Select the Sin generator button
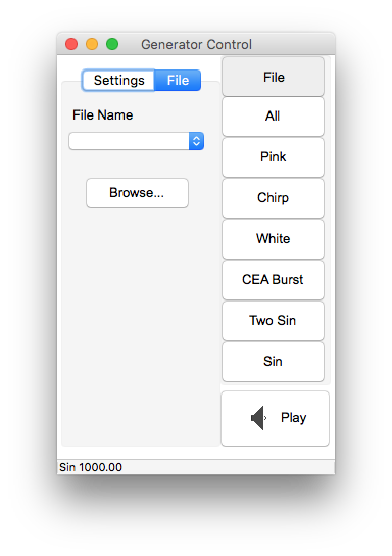Image resolution: width=392 pixels, height=556 pixels. point(273,362)
